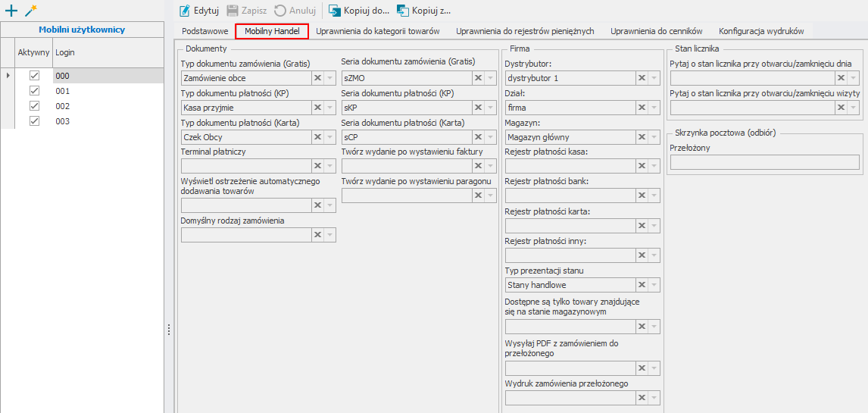Sort by the Login column header
This screenshot has width=868, height=413.
click(108, 52)
